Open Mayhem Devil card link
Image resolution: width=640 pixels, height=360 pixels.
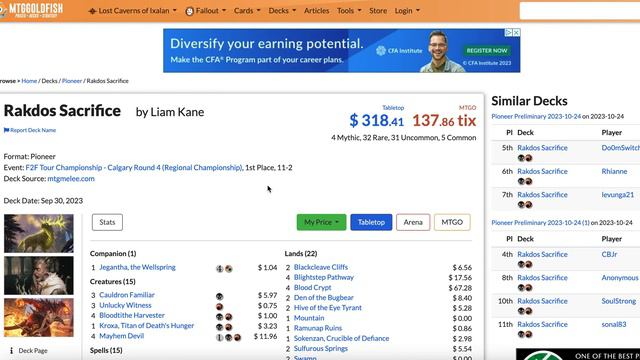122,336
